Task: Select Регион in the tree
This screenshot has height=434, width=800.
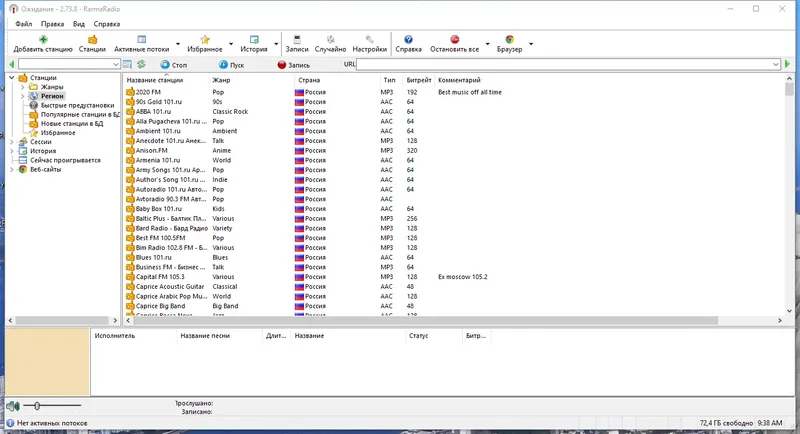Action: (x=52, y=96)
